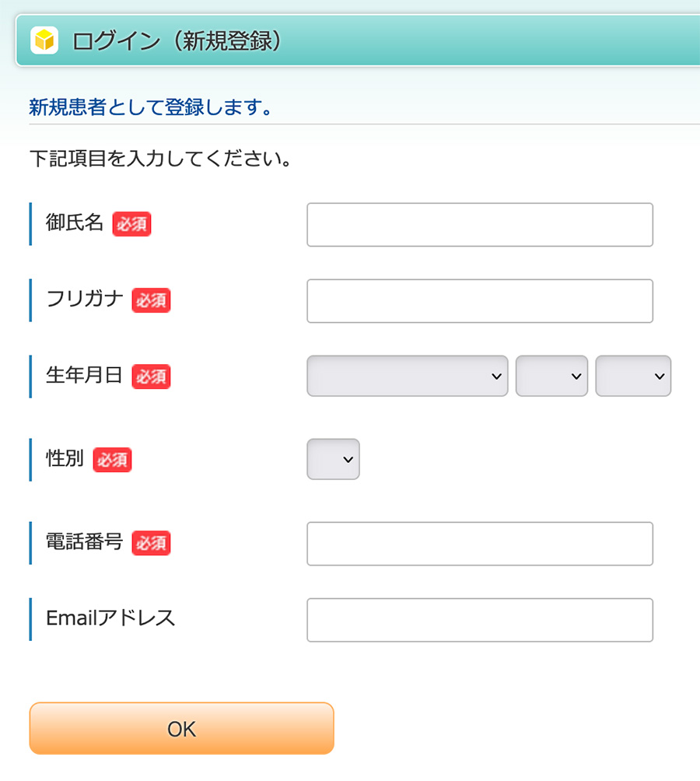Click the 生年月日 field label
700x781 pixels.
pos(84,375)
